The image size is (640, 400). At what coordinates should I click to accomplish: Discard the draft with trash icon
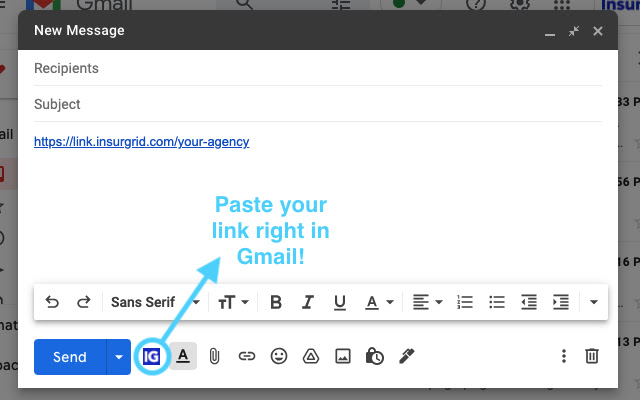point(592,356)
